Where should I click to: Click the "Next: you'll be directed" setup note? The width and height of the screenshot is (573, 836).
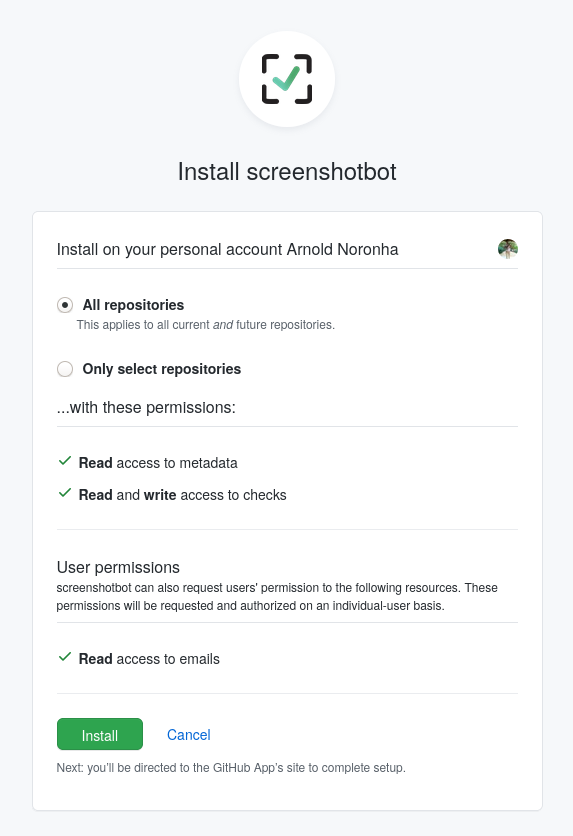click(231, 768)
